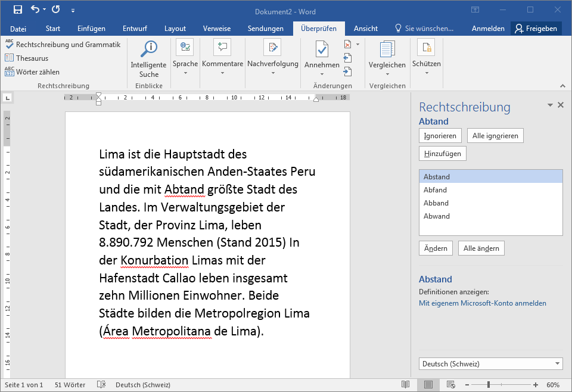Switch to web layout view in the status bar
Screen dimensions: 572x392
point(451,384)
